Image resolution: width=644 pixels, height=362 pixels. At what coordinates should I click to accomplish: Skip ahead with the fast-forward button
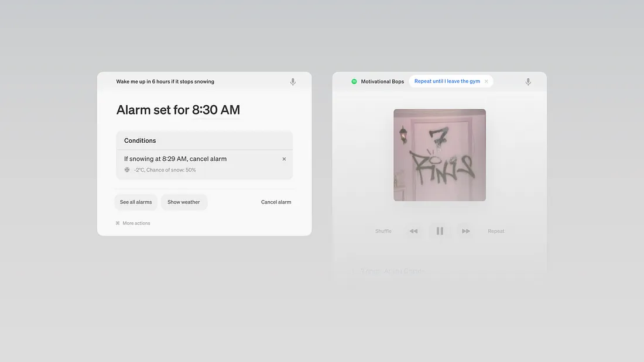(x=466, y=231)
